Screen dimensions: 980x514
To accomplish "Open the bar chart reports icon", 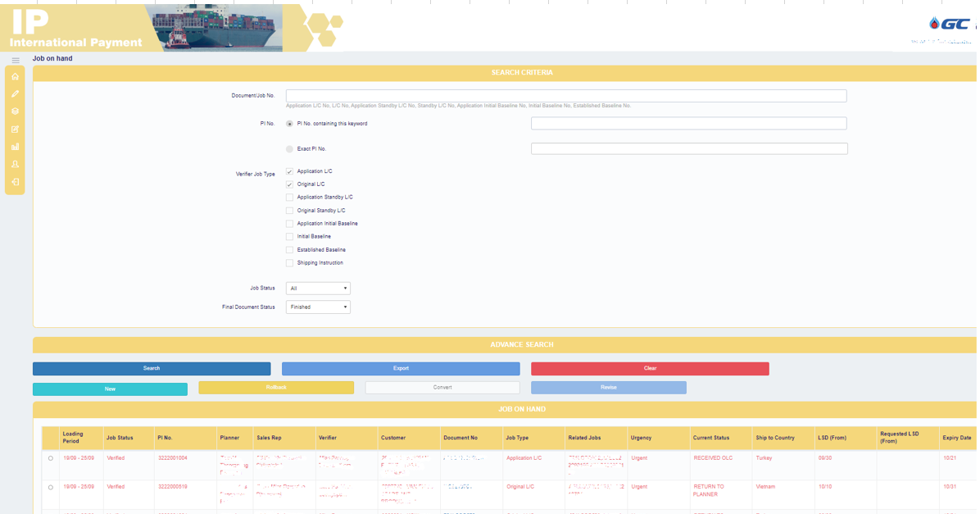I will point(15,147).
